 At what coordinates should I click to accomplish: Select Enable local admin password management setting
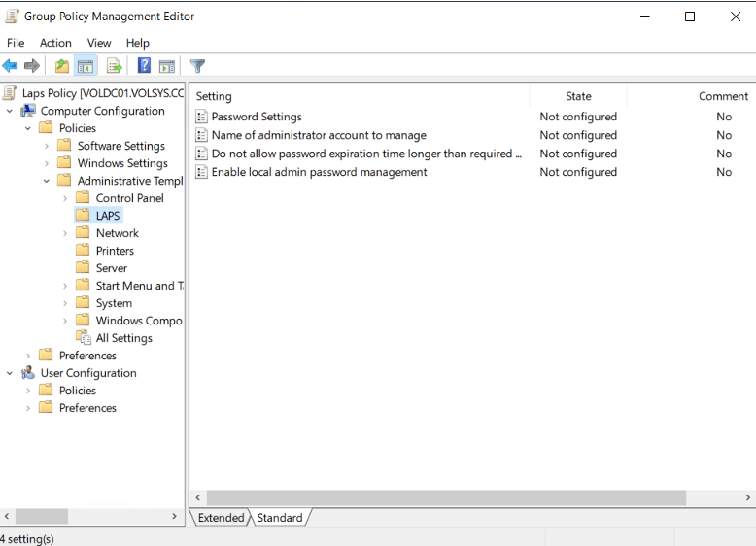(319, 172)
